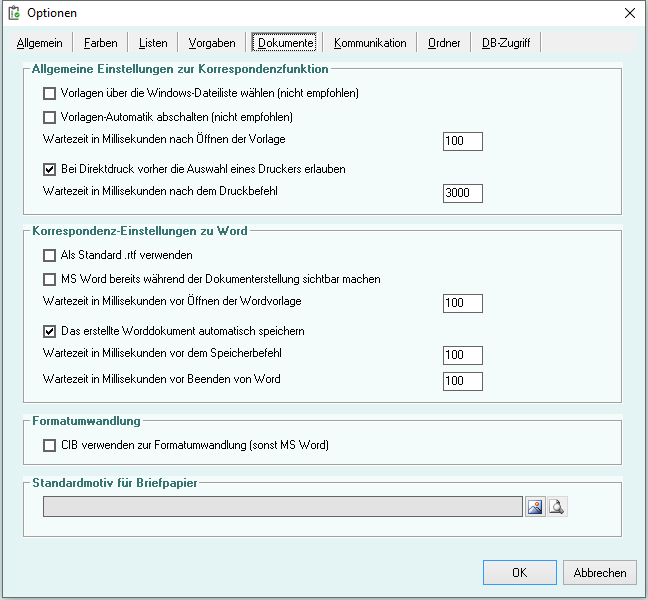This screenshot has height=600, width=648.
Task: Toggle Vorlagen-Automatik abschalten checkbox
Action: (x=50, y=117)
